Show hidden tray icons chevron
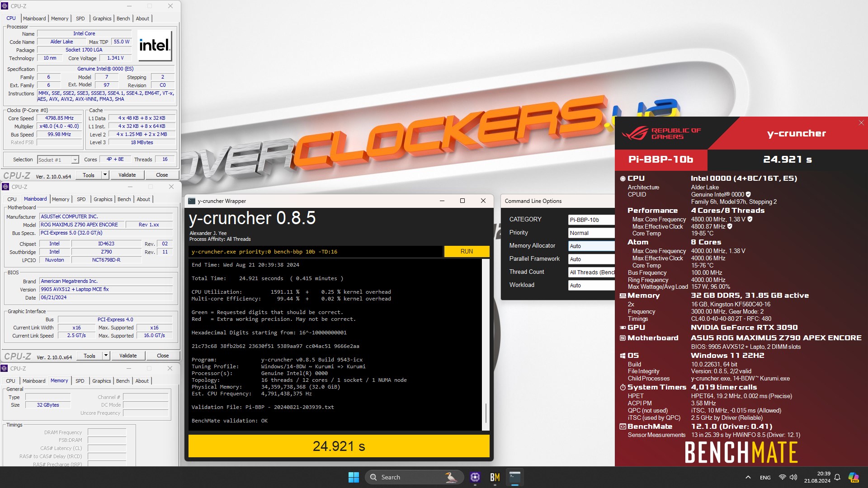868x488 pixels. [x=748, y=477]
